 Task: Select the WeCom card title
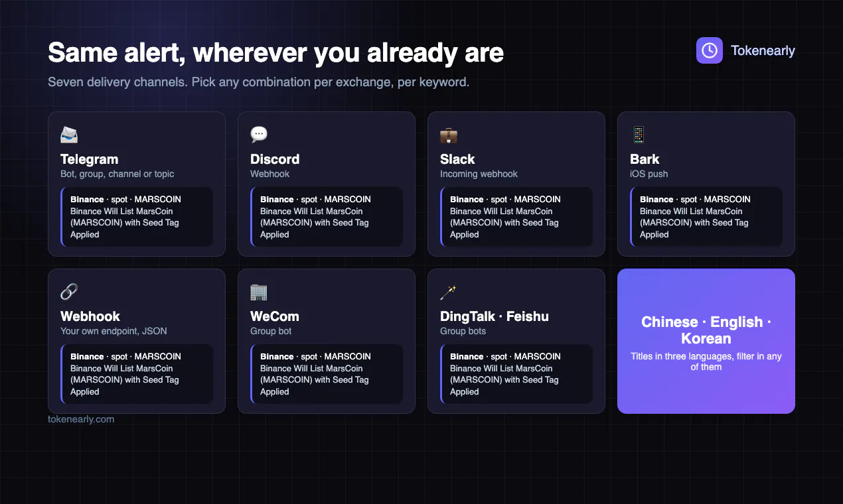(275, 316)
